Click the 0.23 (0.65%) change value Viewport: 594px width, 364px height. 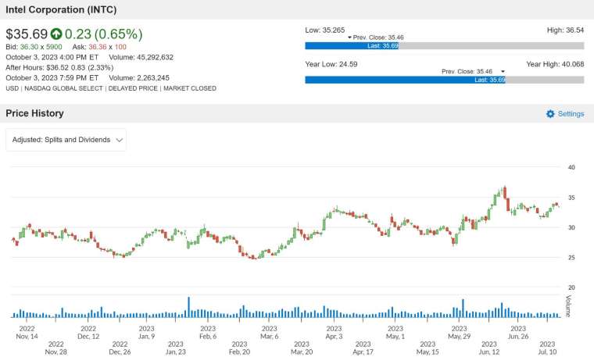tap(104, 34)
